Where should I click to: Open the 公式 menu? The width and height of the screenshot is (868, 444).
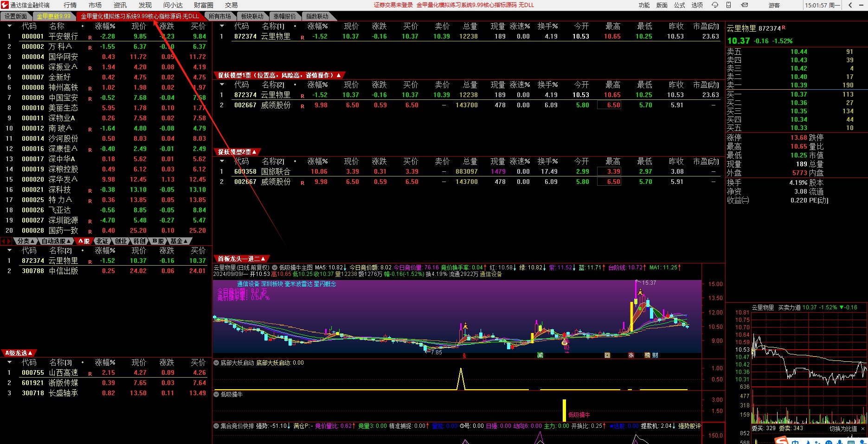(679, 5)
